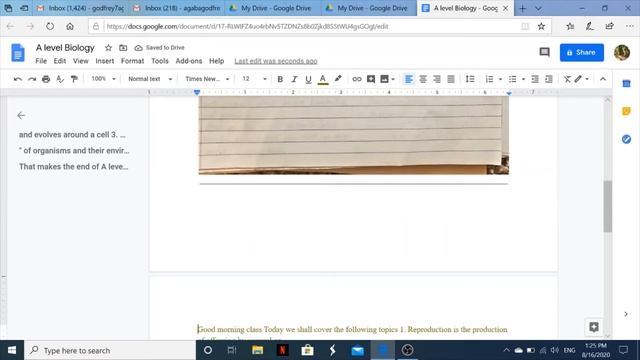
Task: Expand bulleted list options arrow
Action: coord(523,79)
